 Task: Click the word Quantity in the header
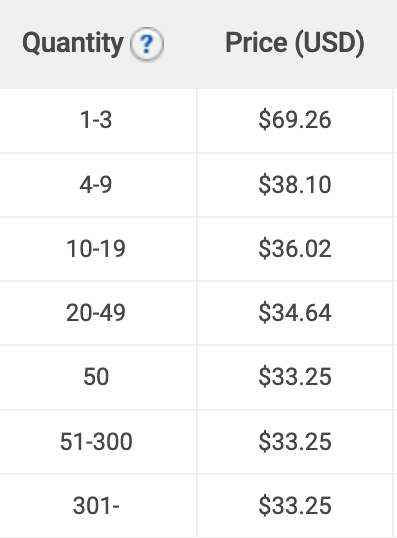(x=73, y=45)
